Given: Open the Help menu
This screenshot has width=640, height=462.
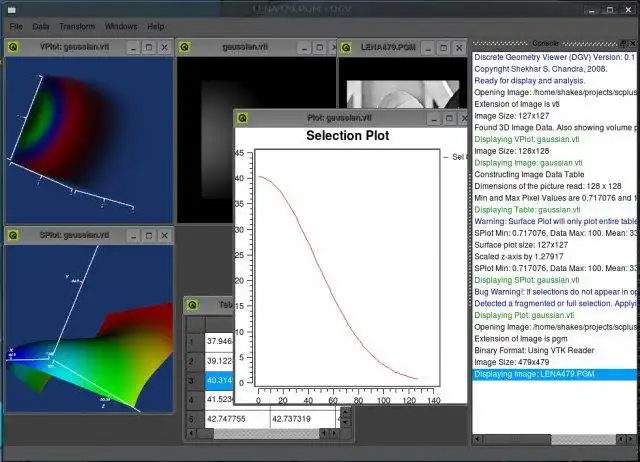Looking at the screenshot, I should click(155, 25).
